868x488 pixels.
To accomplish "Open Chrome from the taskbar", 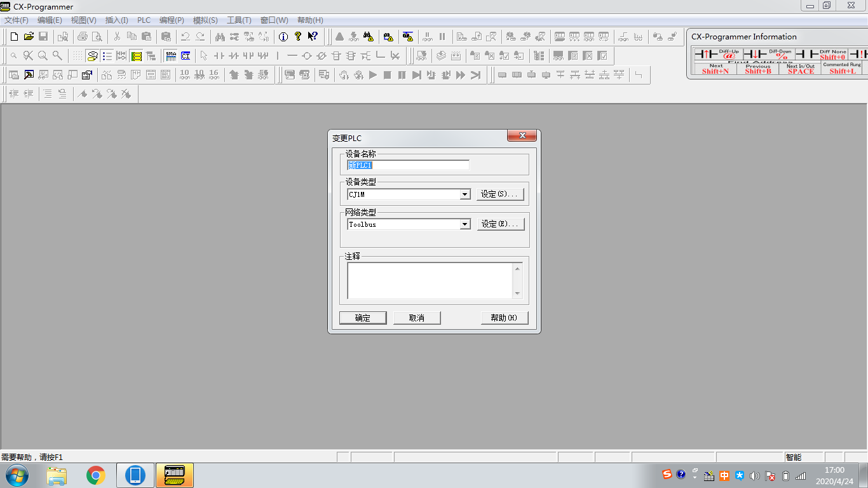I will (x=96, y=475).
